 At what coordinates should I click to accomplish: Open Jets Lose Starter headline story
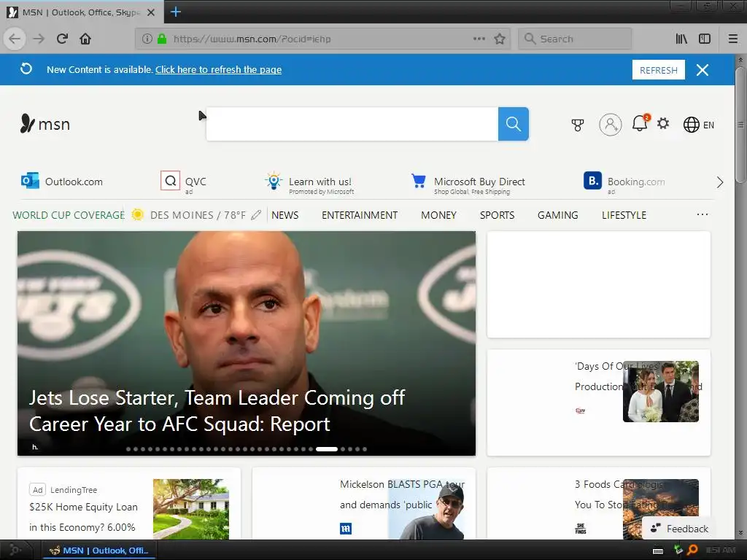(x=217, y=411)
